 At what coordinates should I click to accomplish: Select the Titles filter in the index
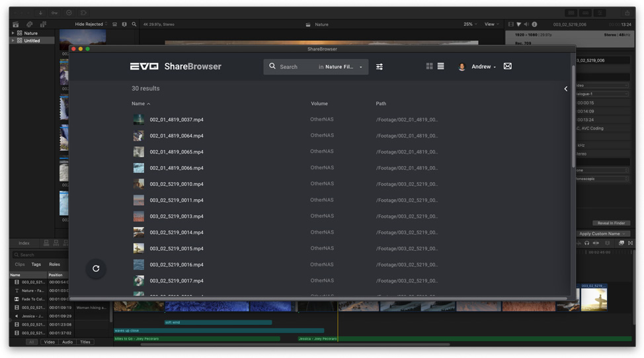click(x=85, y=342)
